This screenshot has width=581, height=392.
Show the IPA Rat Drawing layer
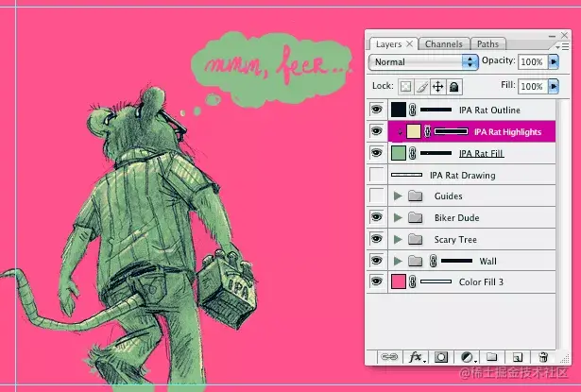376,175
